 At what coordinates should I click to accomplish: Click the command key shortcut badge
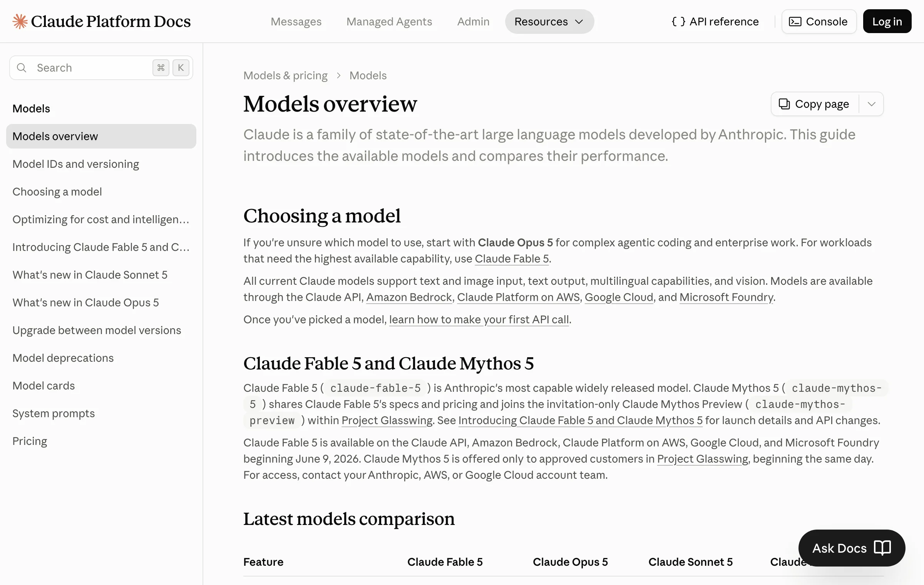click(x=161, y=68)
